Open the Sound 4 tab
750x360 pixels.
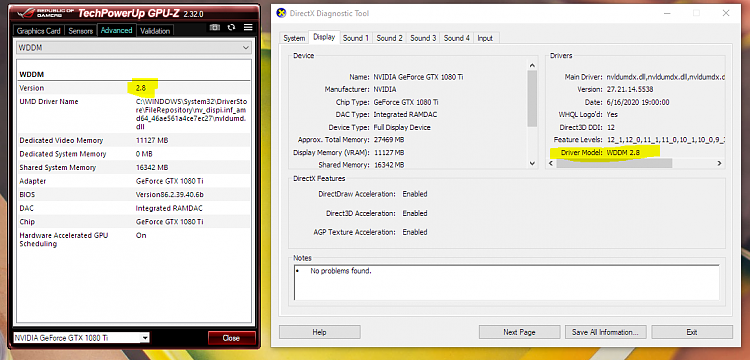(x=457, y=38)
